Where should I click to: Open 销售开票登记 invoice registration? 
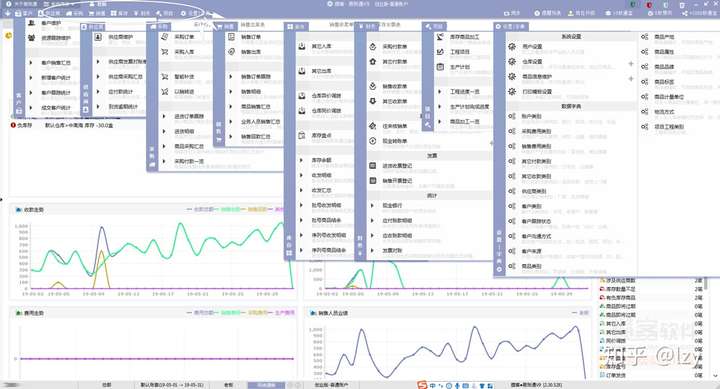pos(397,181)
